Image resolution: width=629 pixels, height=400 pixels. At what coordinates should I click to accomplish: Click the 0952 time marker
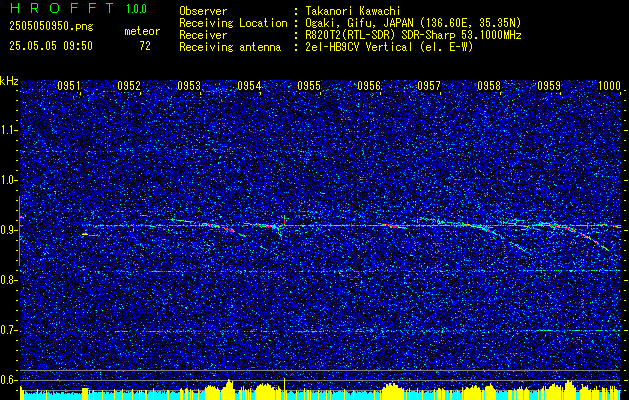(x=129, y=86)
